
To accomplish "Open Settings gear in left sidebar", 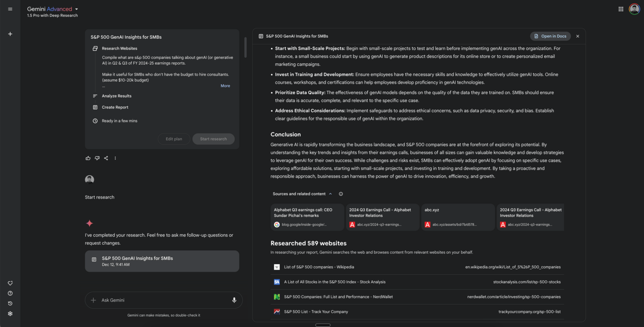I will pos(10,314).
